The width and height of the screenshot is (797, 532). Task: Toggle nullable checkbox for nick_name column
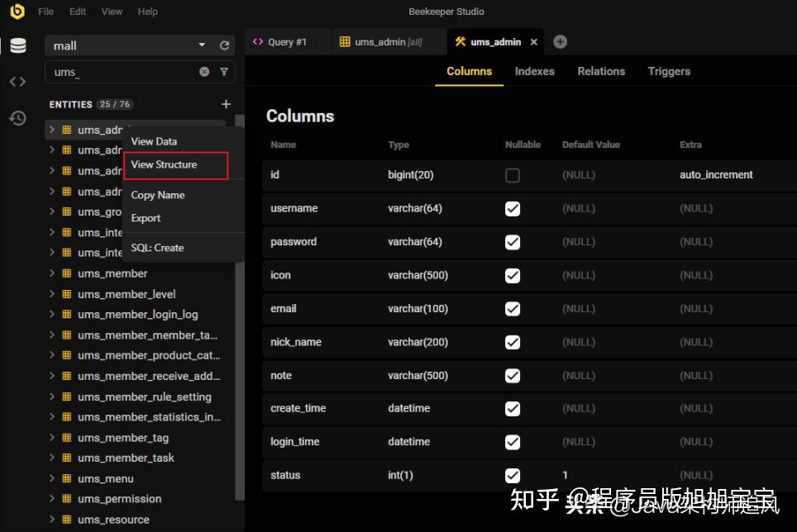513,342
